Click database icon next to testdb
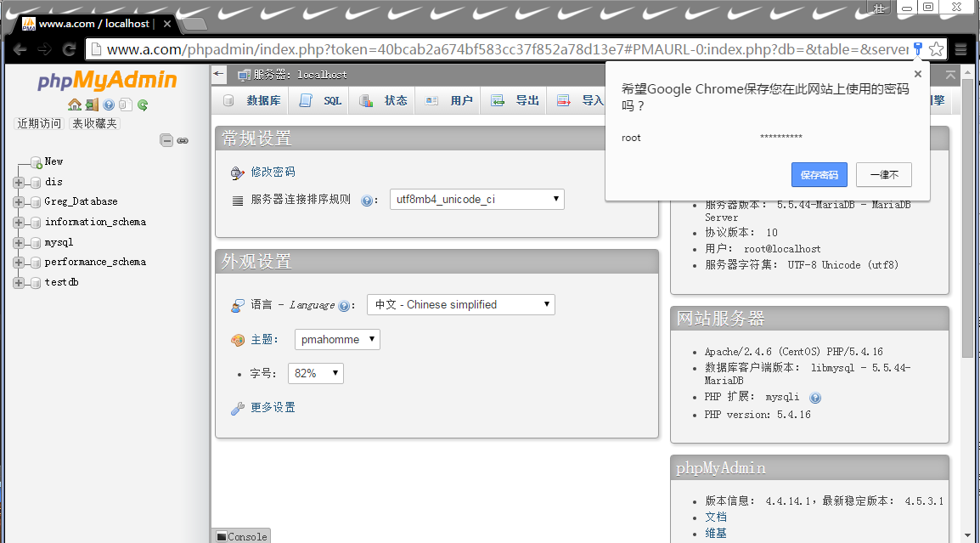This screenshot has width=980, height=543. pos(36,283)
